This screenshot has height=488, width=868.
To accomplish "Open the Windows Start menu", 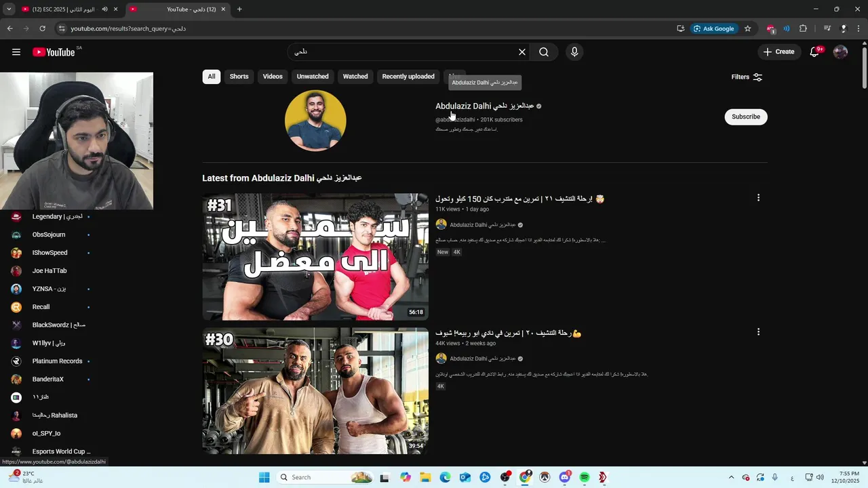I will 264,477.
